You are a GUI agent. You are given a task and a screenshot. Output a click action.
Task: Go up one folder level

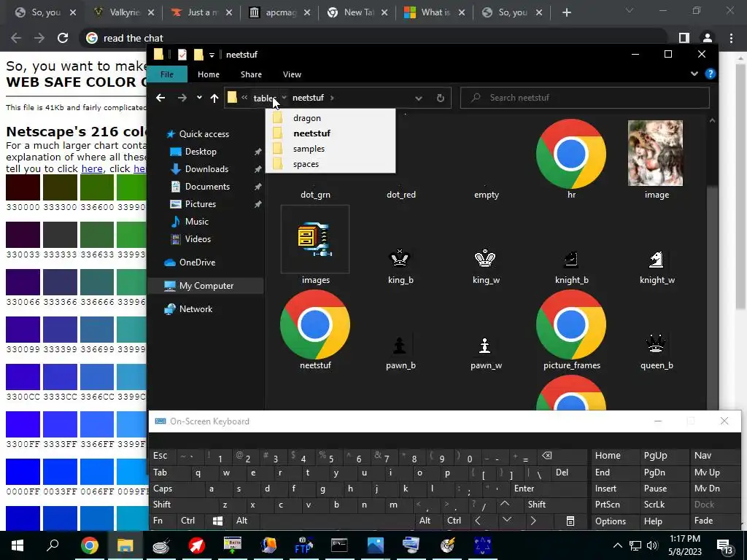214,98
